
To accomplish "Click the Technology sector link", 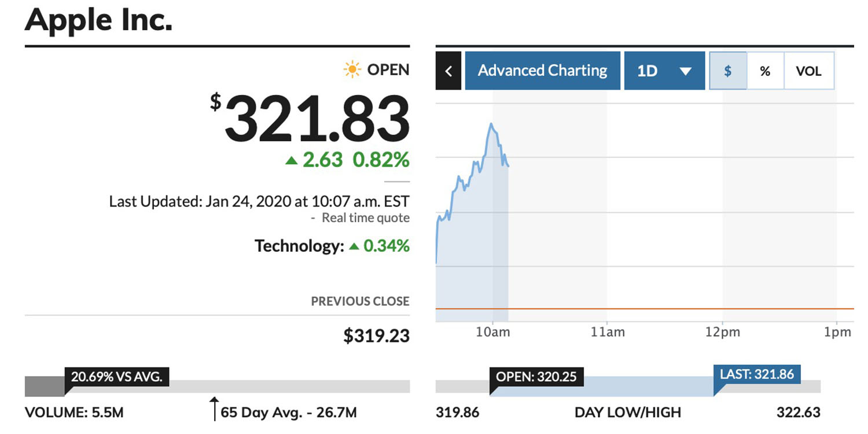I will tap(299, 246).
